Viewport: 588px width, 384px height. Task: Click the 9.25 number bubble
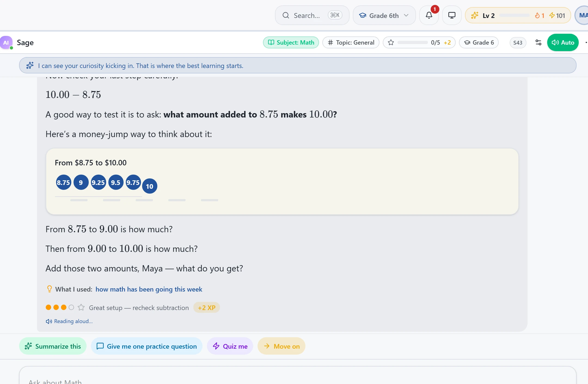pos(98,182)
